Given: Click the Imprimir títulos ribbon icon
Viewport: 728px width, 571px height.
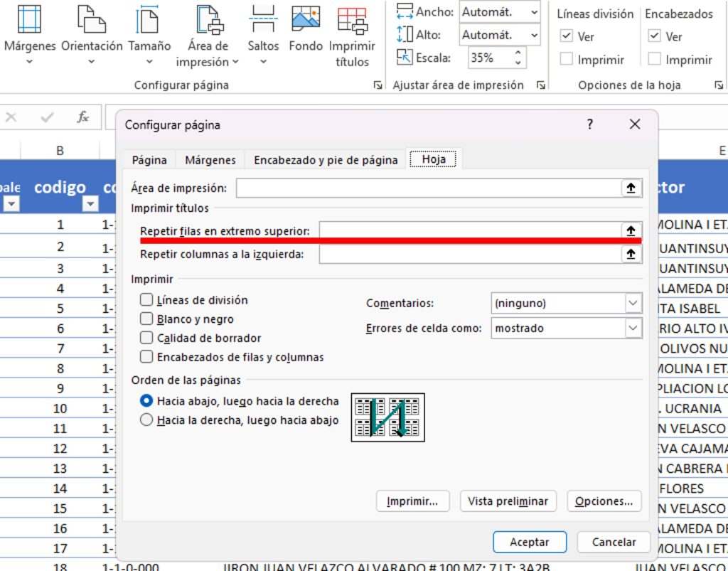Looking at the screenshot, I should point(352,20).
